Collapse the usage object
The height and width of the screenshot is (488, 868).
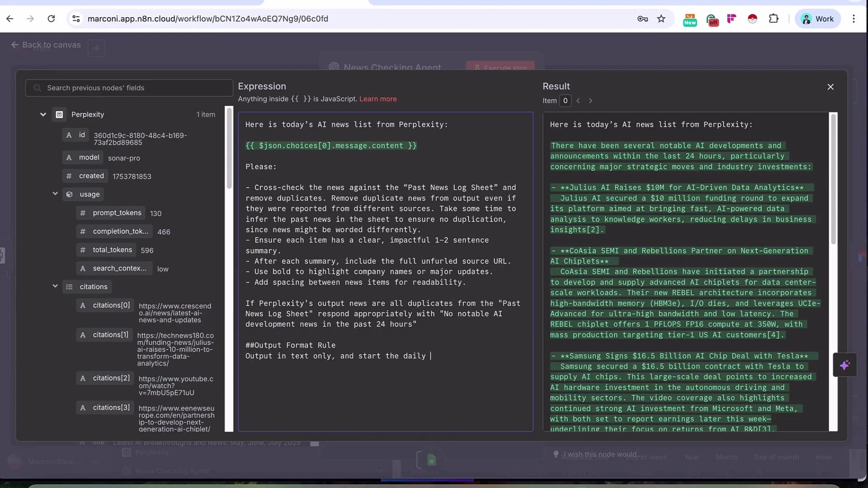point(55,194)
